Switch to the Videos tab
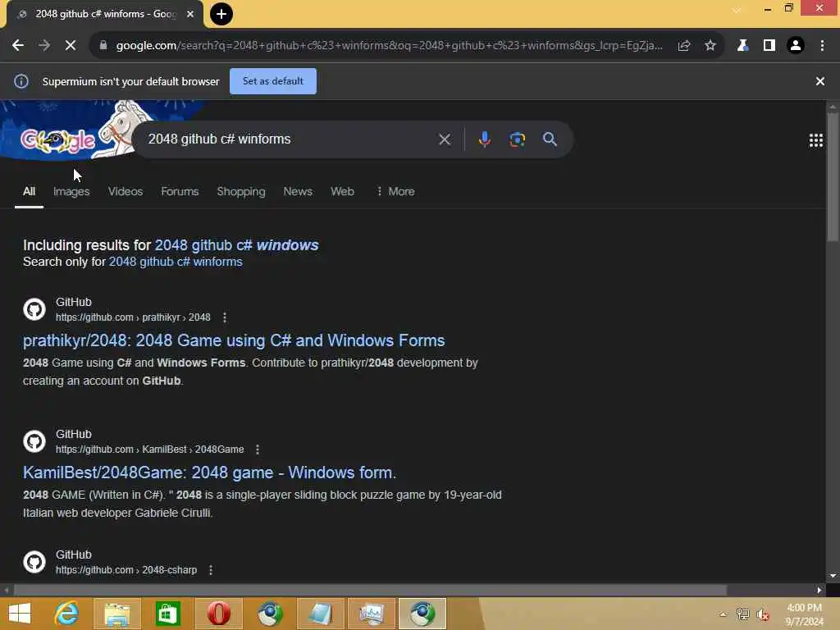This screenshot has height=630, width=840. [126, 191]
